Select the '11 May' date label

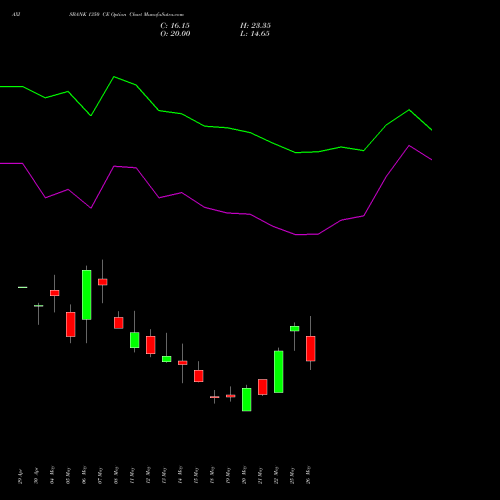pos(132,475)
